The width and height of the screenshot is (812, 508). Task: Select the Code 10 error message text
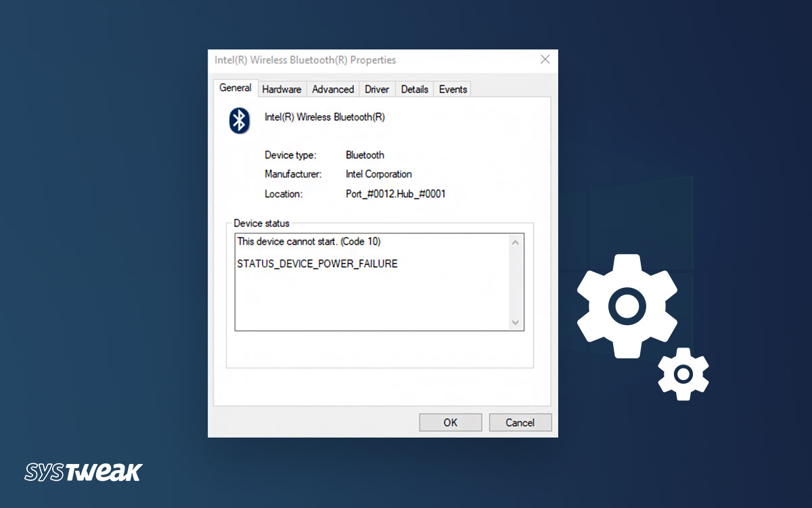(307, 241)
